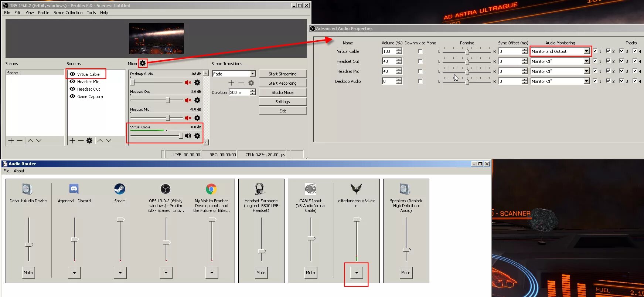Open OBS Settings button
This screenshot has height=297, width=644.
pyautogui.click(x=283, y=102)
